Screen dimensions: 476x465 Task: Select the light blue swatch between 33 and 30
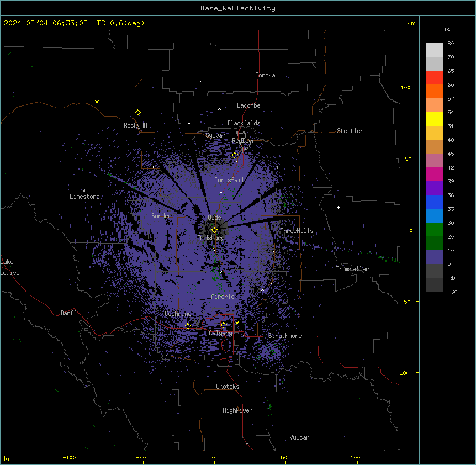tap(434, 215)
